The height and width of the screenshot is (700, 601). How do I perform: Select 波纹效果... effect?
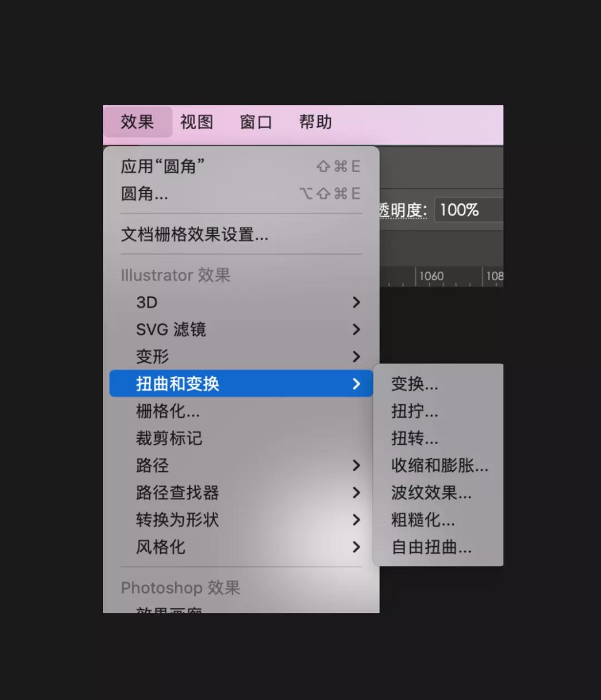(439, 493)
